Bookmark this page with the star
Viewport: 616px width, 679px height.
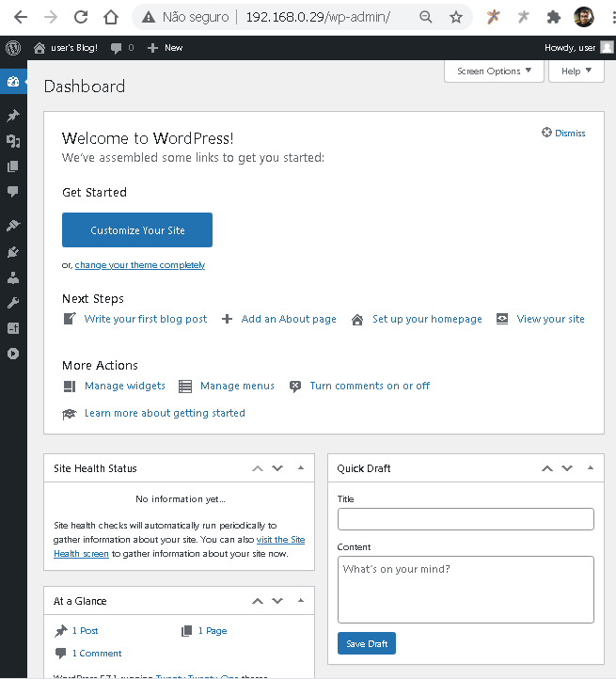[456, 17]
